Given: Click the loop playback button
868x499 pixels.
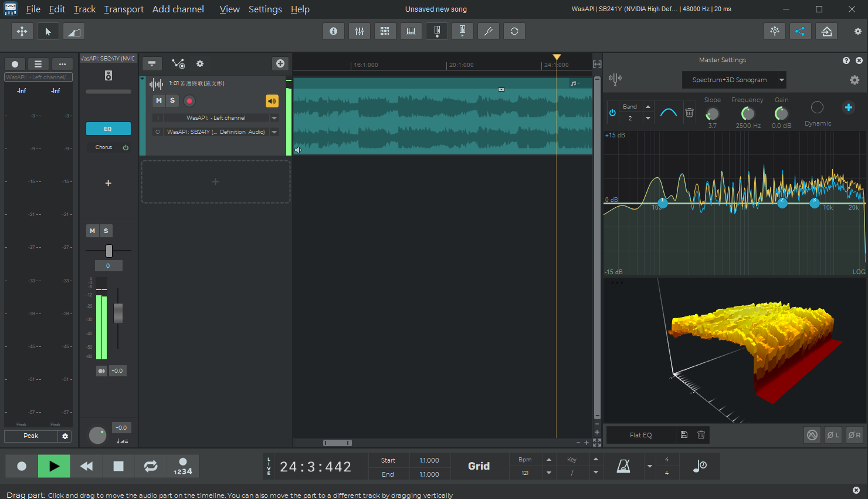Looking at the screenshot, I should click(151, 466).
